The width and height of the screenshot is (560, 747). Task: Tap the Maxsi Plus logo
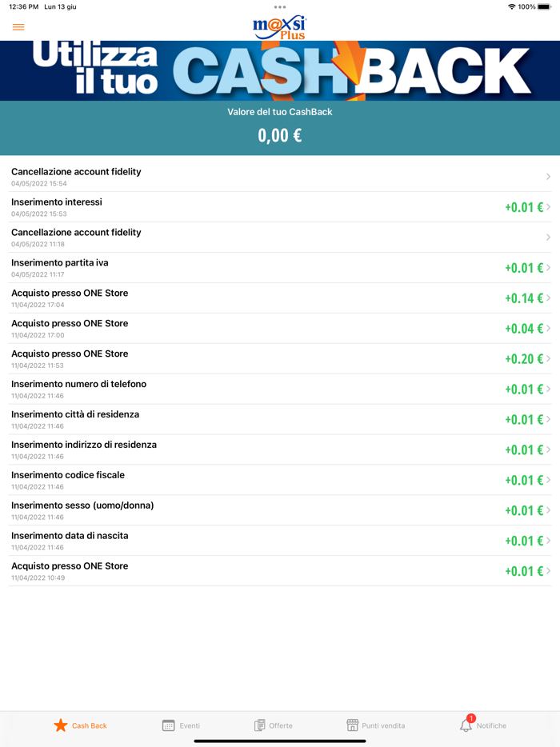280,28
